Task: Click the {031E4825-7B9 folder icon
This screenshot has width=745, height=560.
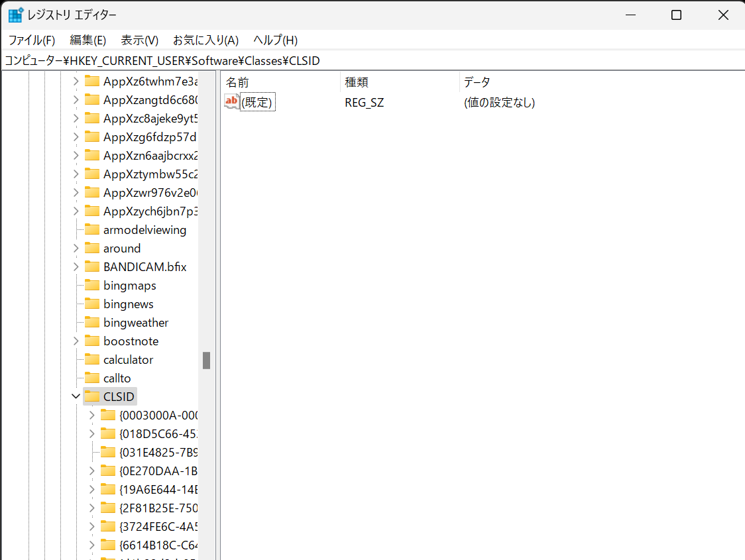Action: pyautogui.click(x=108, y=452)
